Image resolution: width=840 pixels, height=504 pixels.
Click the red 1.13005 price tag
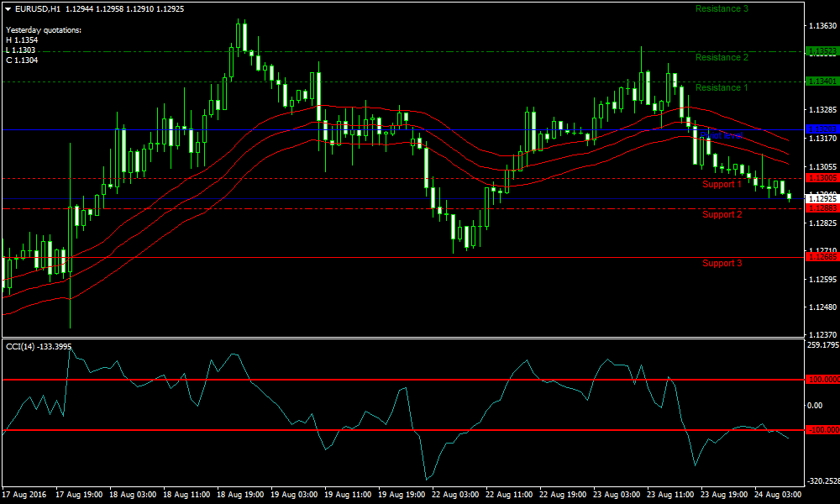(x=821, y=178)
